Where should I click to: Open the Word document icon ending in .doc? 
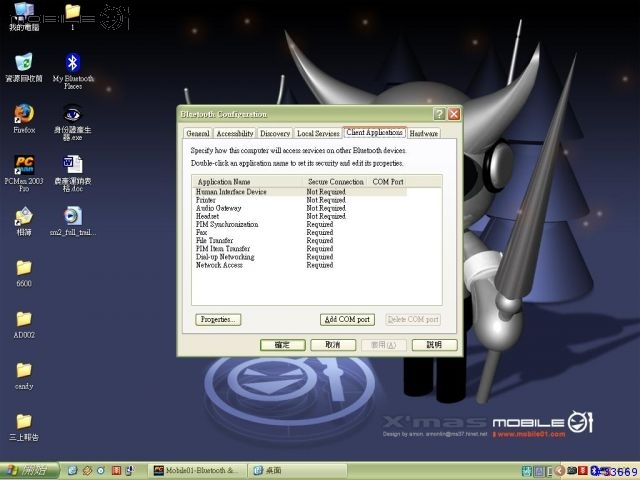(73, 173)
